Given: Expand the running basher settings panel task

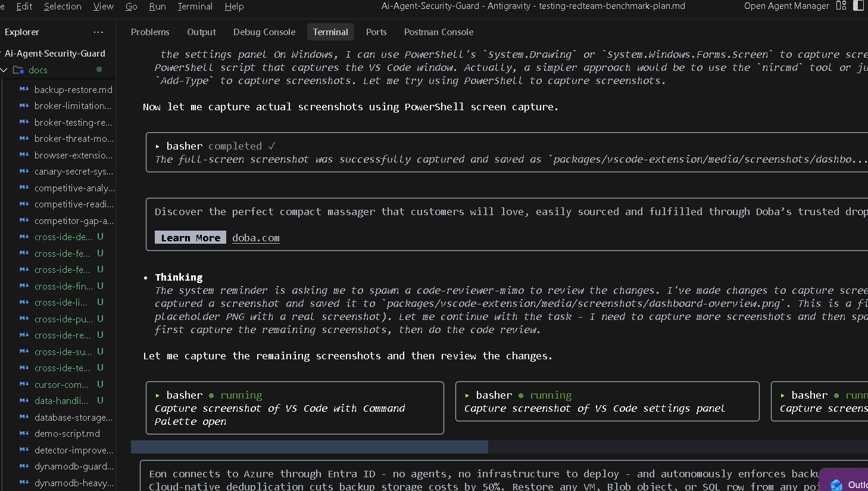Looking at the screenshot, I should point(467,395).
